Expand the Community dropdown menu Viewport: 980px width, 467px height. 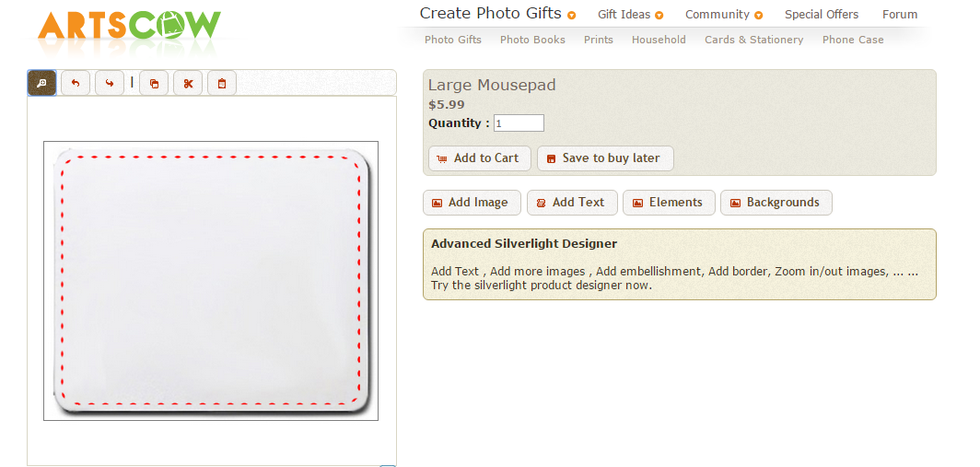coord(758,16)
